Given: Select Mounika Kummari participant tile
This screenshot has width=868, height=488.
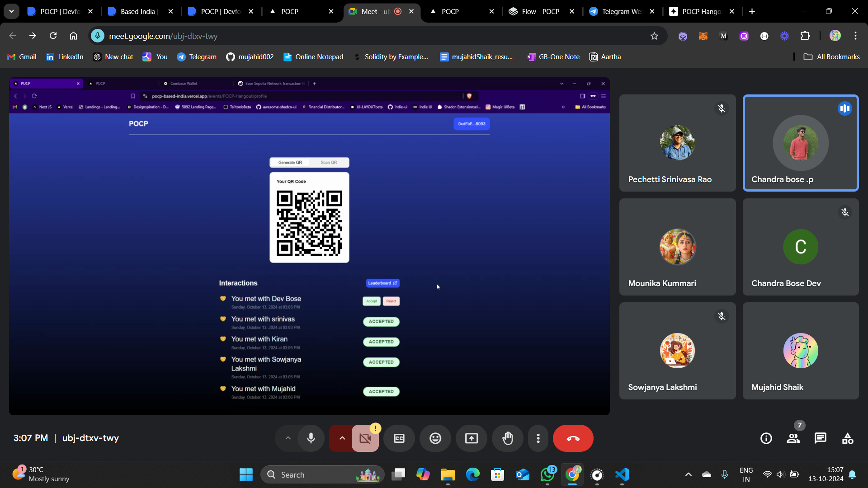Looking at the screenshot, I should [x=677, y=247].
